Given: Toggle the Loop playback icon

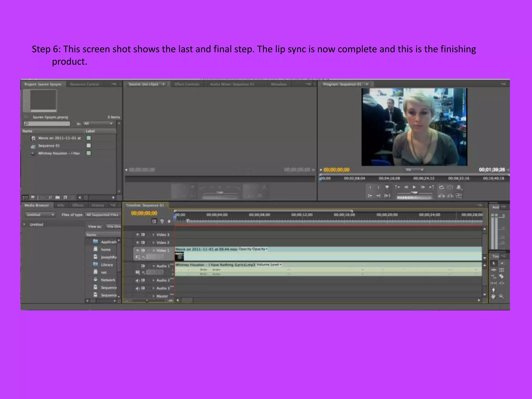Looking at the screenshot, I should 442,187.
